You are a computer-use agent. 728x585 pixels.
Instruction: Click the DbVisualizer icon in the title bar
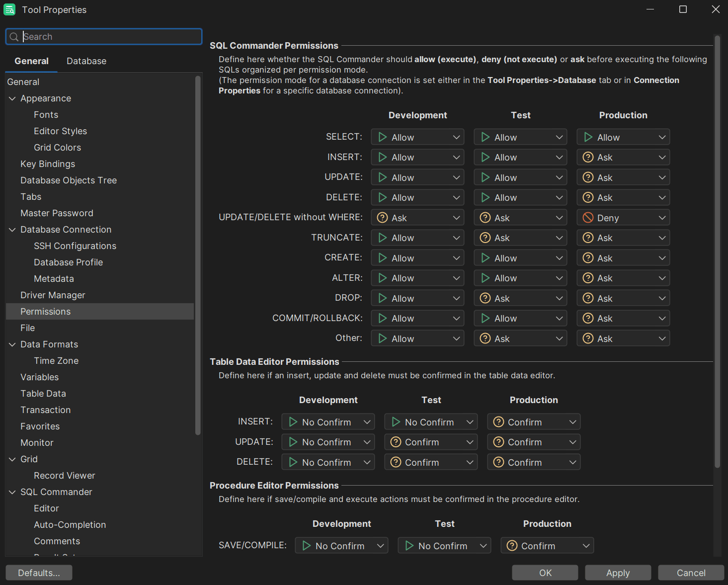pyautogui.click(x=9, y=9)
